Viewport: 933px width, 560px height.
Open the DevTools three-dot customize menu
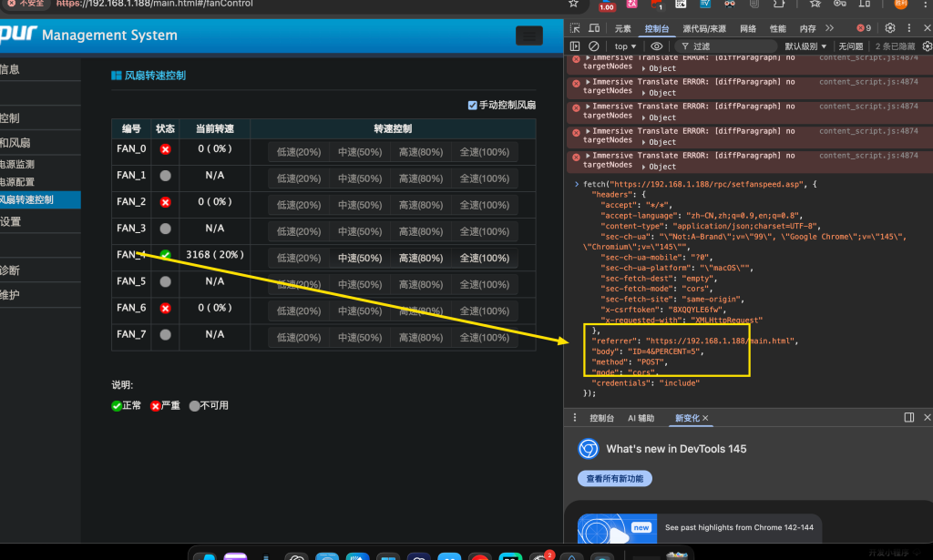[x=910, y=29]
